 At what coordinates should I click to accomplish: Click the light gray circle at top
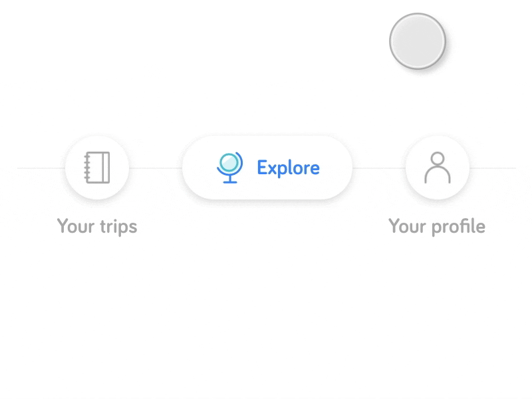(417, 41)
